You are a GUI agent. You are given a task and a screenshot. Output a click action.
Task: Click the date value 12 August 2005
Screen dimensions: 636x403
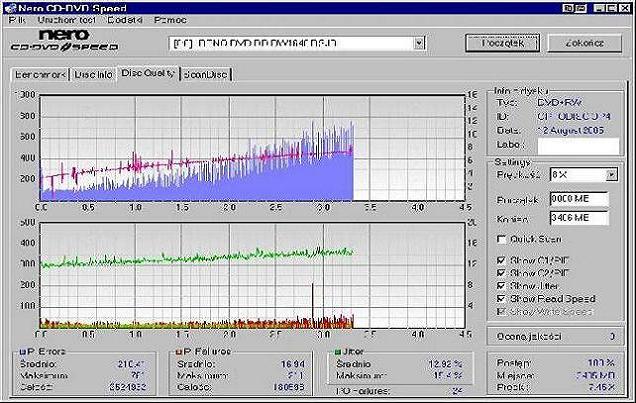tap(571, 131)
